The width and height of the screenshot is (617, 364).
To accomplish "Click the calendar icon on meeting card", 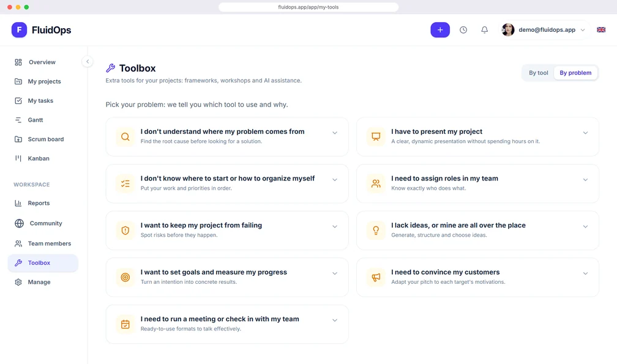I will tap(125, 324).
